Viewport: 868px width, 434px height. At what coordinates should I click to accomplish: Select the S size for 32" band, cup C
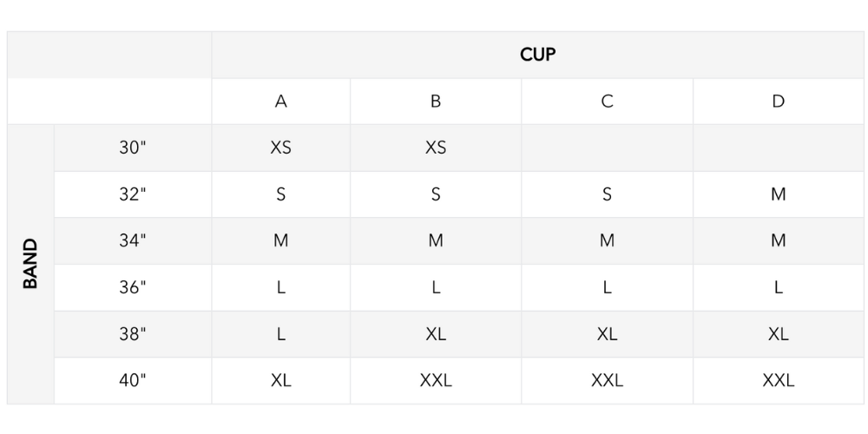[x=607, y=194]
